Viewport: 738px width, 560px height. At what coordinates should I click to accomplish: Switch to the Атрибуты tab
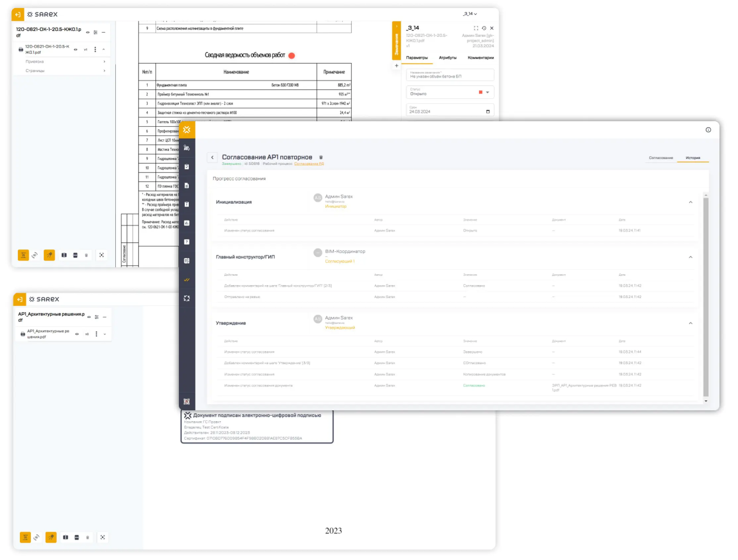click(x=448, y=58)
